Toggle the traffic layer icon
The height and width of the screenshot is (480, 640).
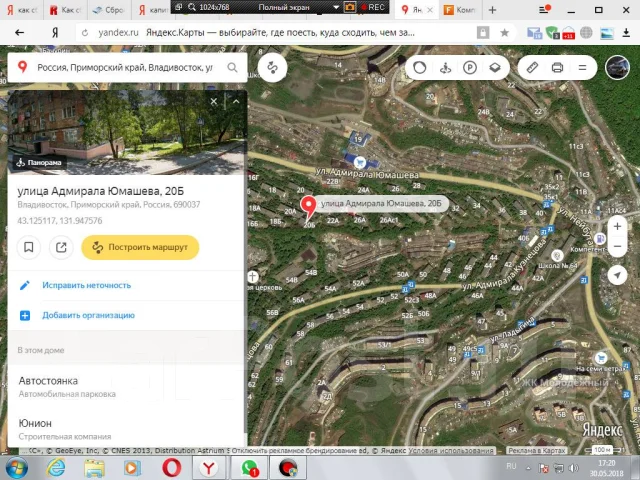(419, 67)
